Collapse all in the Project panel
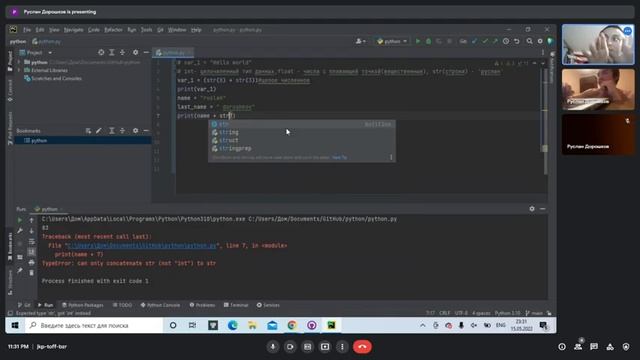 pos(122,52)
